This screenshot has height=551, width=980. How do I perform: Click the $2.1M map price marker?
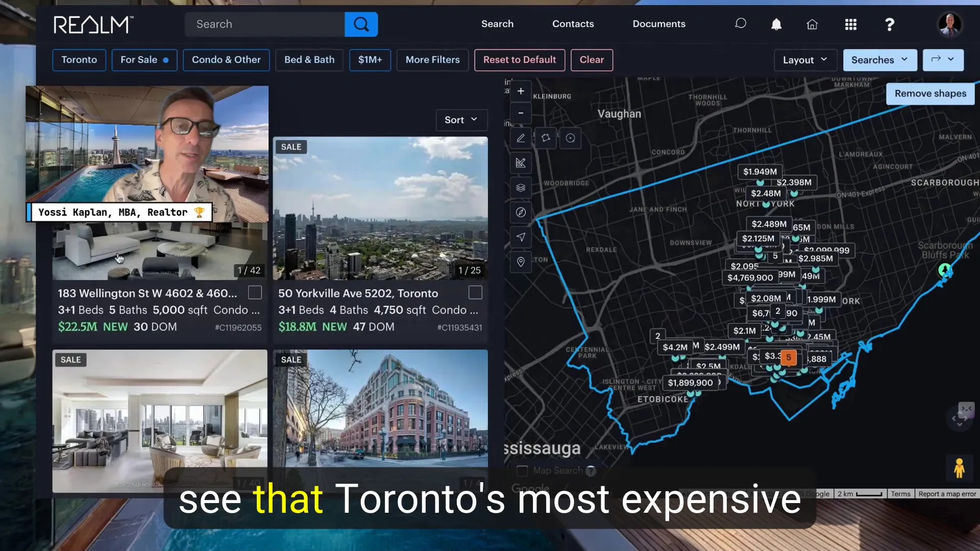[x=745, y=331]
